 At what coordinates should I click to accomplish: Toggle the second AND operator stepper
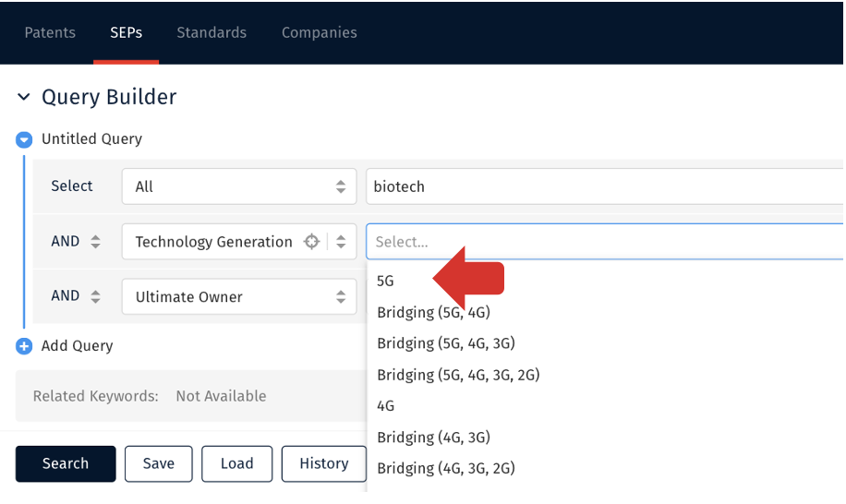coord(95,296)
